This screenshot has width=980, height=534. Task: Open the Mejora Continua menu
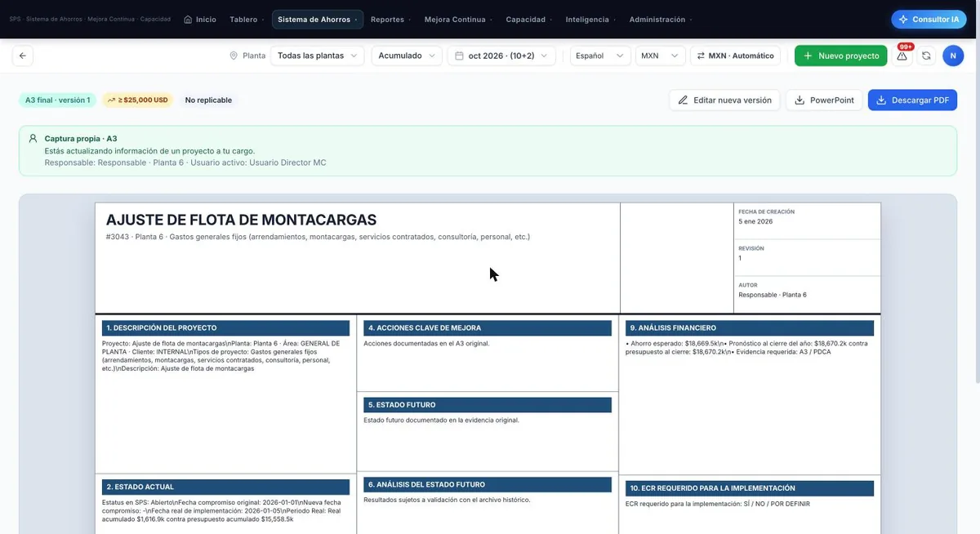click(x=458, y=20)
